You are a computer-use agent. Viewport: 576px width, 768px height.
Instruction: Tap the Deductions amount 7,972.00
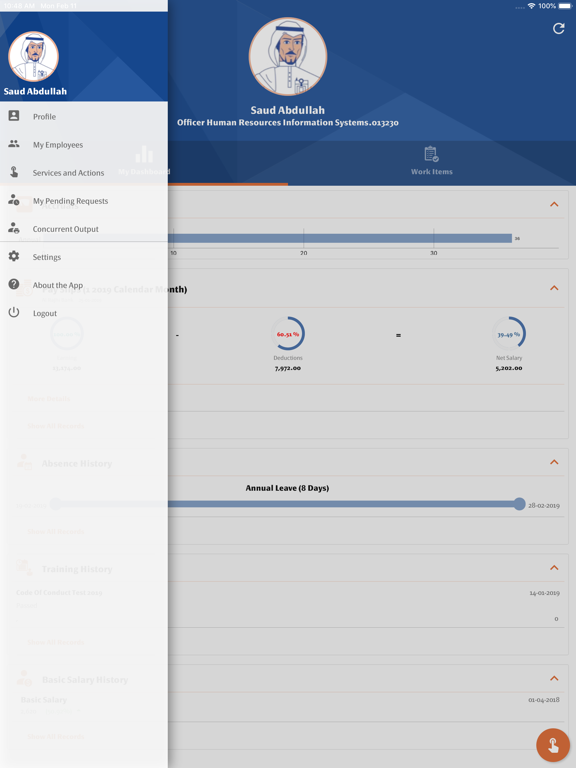click(x=288, y=368)
